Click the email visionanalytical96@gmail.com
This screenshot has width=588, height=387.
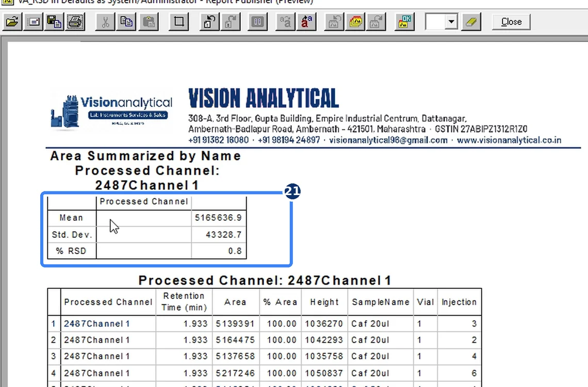388,140
